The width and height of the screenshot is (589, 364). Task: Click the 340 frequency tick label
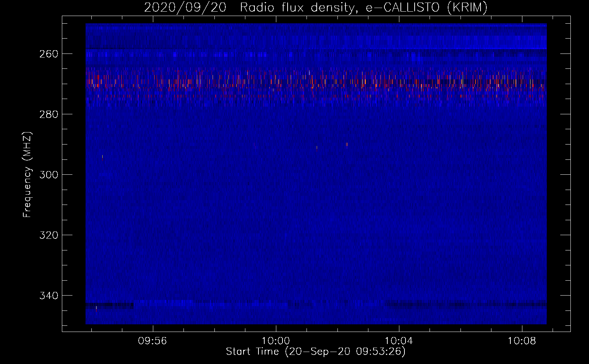(x=49, y=296)
